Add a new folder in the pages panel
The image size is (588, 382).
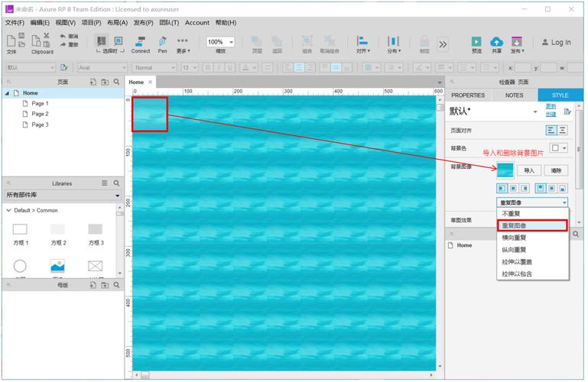[x=105, y=82]
